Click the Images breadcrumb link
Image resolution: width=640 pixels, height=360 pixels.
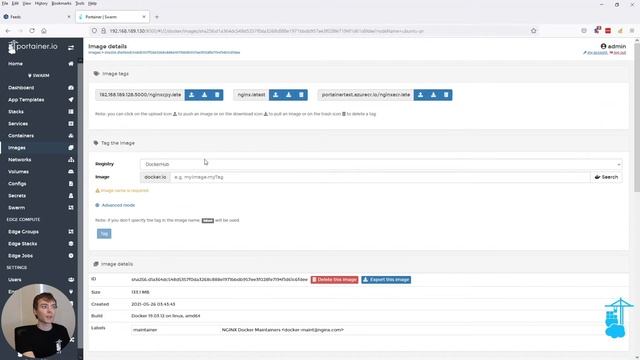[x=94, y=53]
